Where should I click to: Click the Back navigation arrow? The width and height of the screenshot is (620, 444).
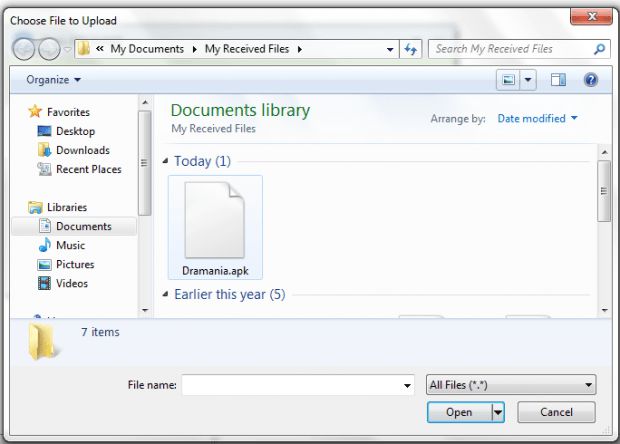(23, 49)
